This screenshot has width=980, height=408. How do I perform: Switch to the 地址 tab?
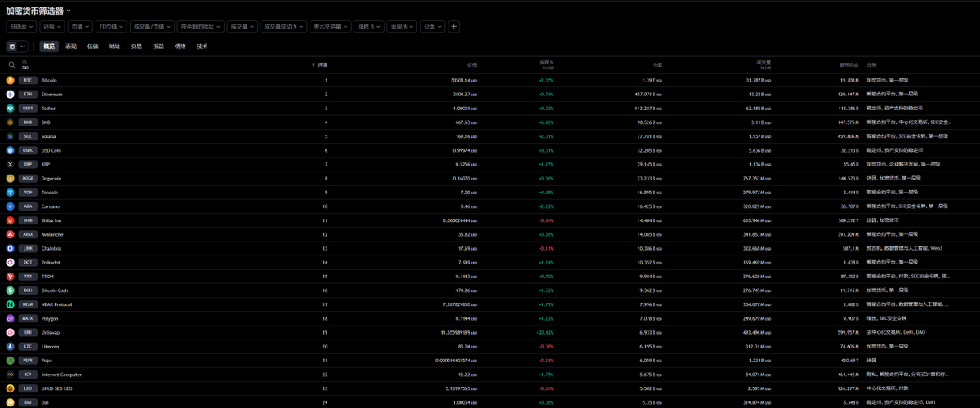point(114,47)
